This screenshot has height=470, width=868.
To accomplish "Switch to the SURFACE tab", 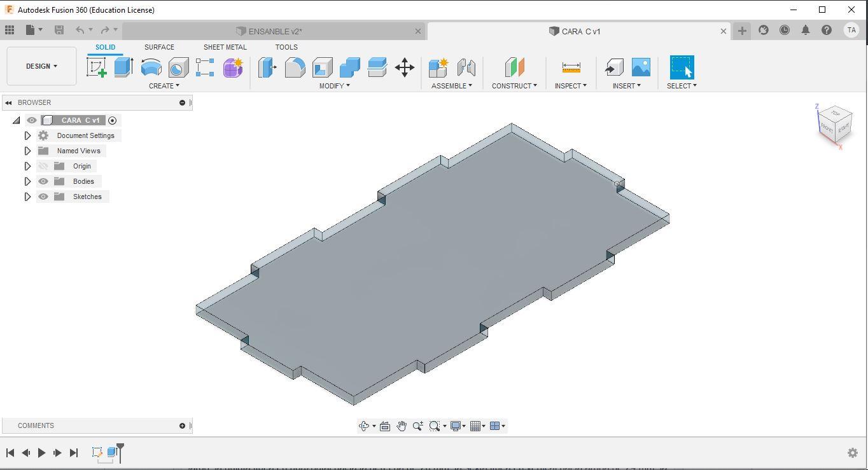I will [x=159, y=47].
